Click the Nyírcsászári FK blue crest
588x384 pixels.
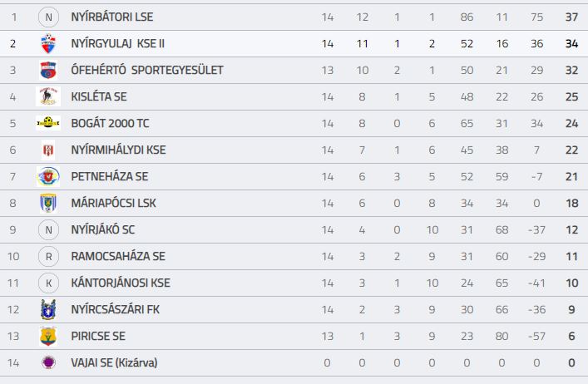click(x=48, y=309)
